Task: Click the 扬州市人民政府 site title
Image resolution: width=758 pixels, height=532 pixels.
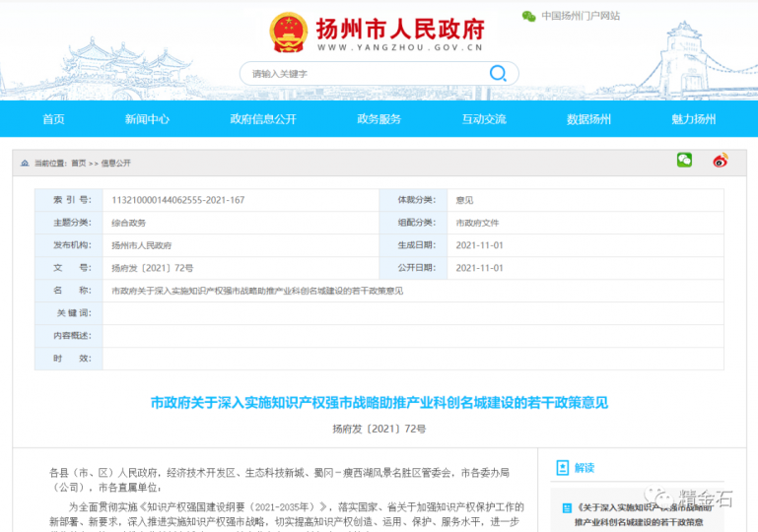Action: 400,29
